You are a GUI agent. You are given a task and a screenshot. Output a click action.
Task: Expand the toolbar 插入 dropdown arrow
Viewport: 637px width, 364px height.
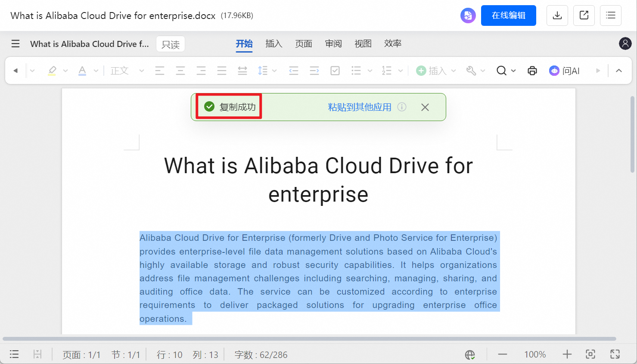(453, 71)
